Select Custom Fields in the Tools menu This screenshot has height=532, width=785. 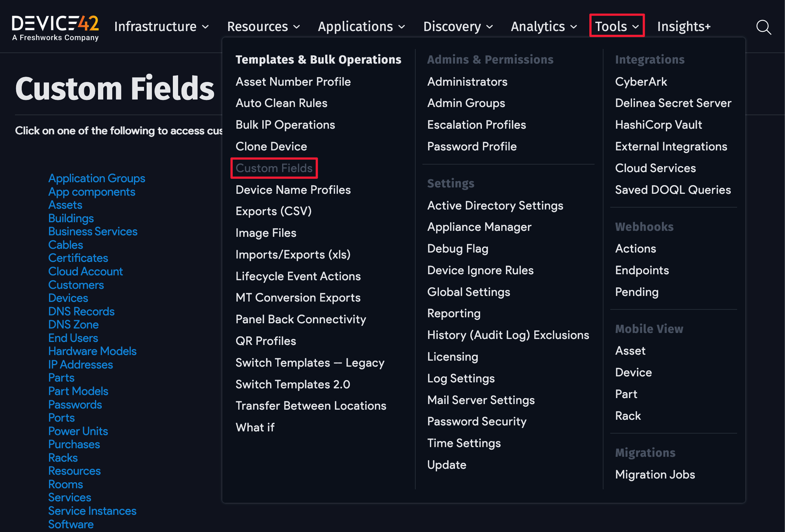click(x=274, y=168)
